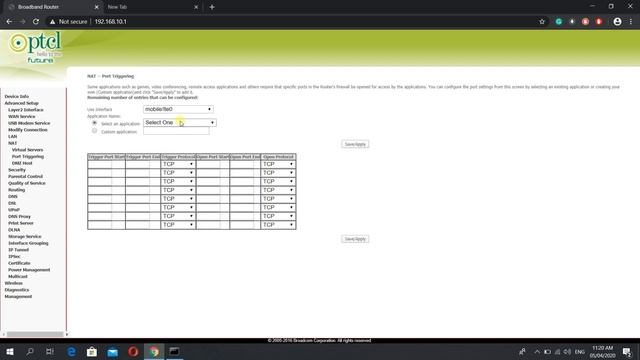Viewport: 640px width, 360px height.
Task: Close the Broadband Router tab
Action: pyautogui.click(x=96, y=7)
